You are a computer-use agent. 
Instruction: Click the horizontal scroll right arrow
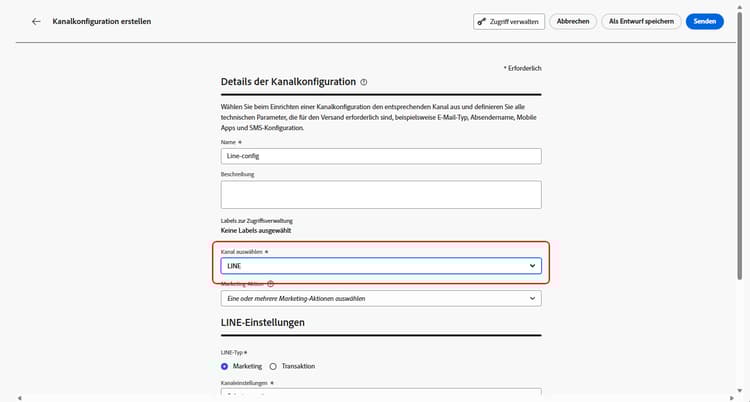tap(732, 398)
